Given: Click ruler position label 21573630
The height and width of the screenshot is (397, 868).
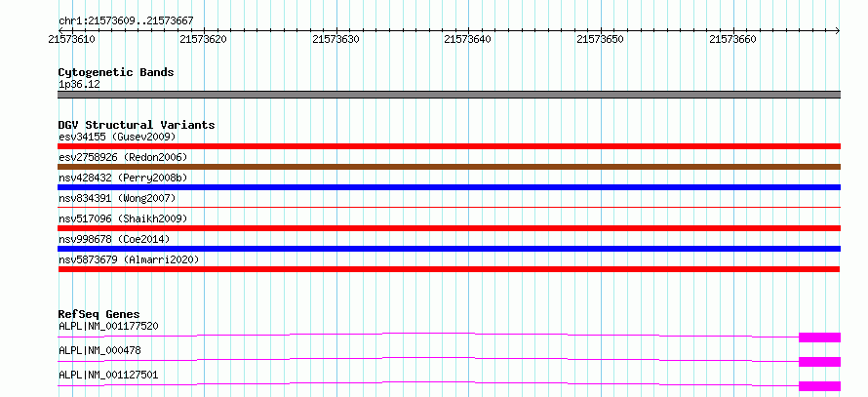Looking at the screenshot, I should point(336,39).
